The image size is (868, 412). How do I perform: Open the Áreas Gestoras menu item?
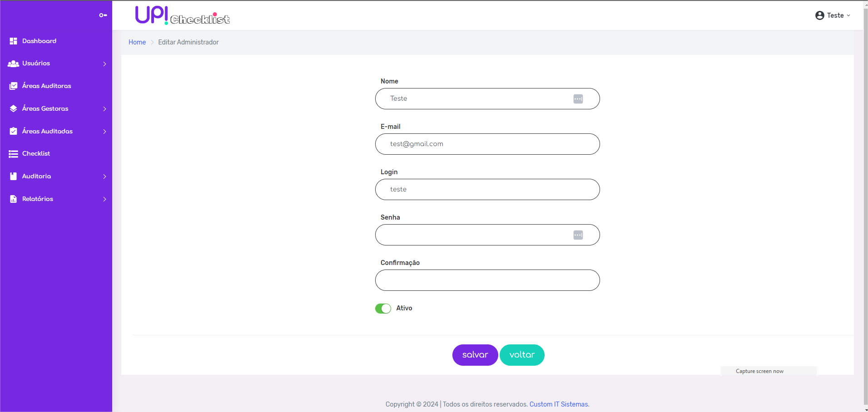pyautogui.click(x=56, y=108)
